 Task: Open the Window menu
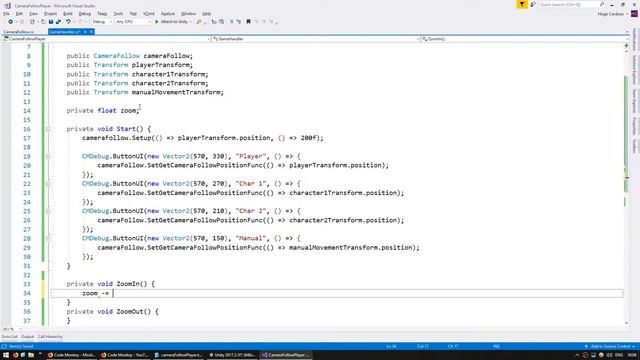(188, 14)
